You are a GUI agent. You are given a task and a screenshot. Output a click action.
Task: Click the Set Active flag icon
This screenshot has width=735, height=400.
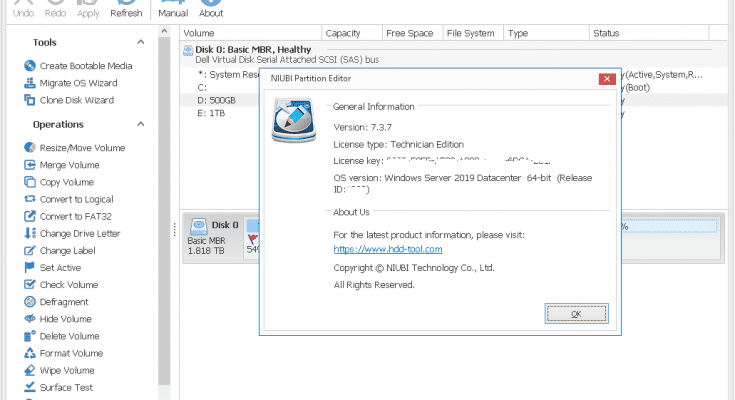(x=30, y=267)
